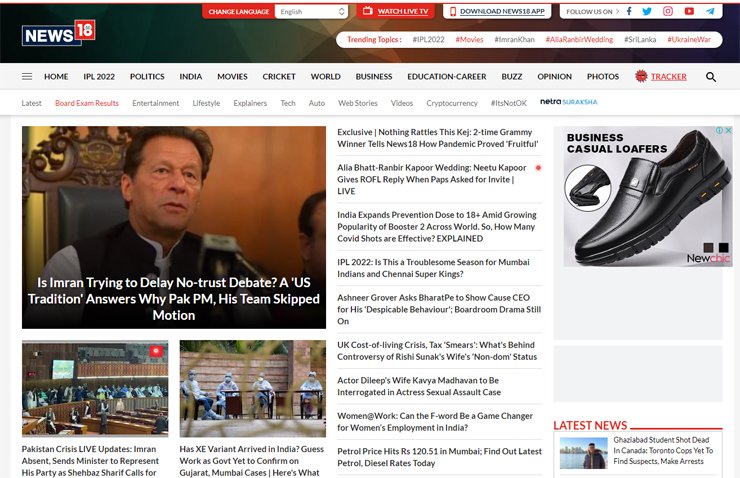The image size is (740, 478).
Task: Open XE Variant story thumbnail
Action: (252, 388)
